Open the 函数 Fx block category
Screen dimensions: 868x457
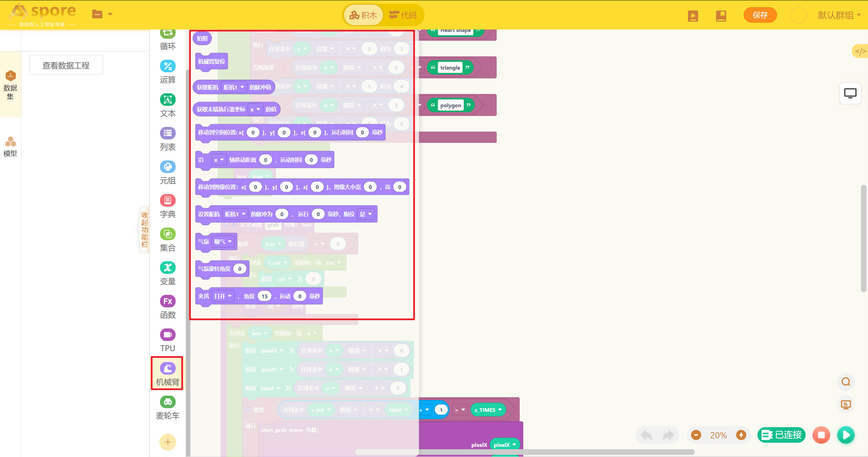pyautogui.click(x=167, y=306)
